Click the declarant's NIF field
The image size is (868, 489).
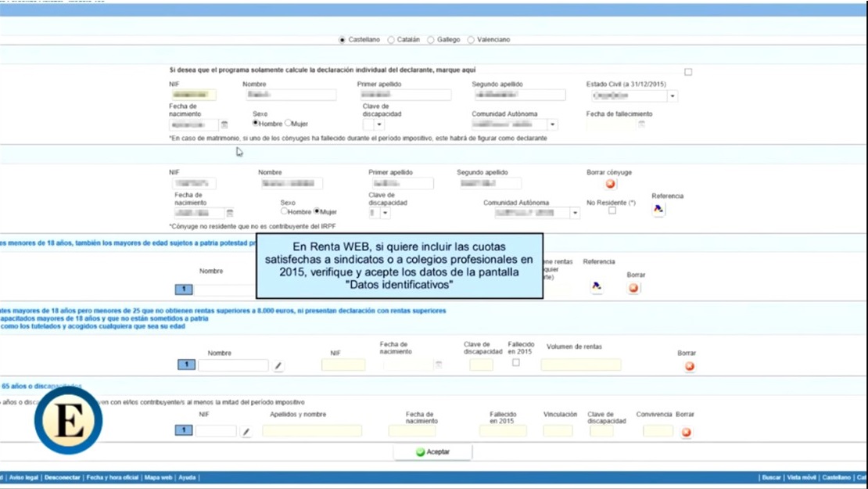click(192, 95)
